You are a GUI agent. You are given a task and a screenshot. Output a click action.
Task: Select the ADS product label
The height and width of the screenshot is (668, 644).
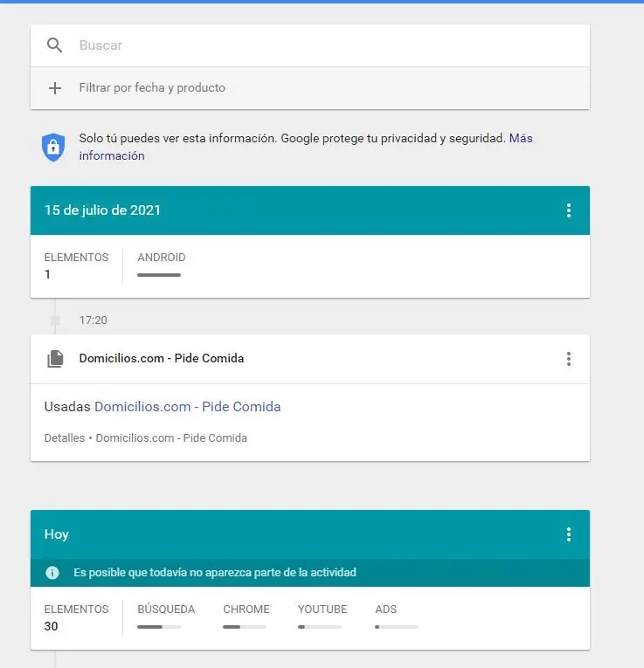pos(385,609)
